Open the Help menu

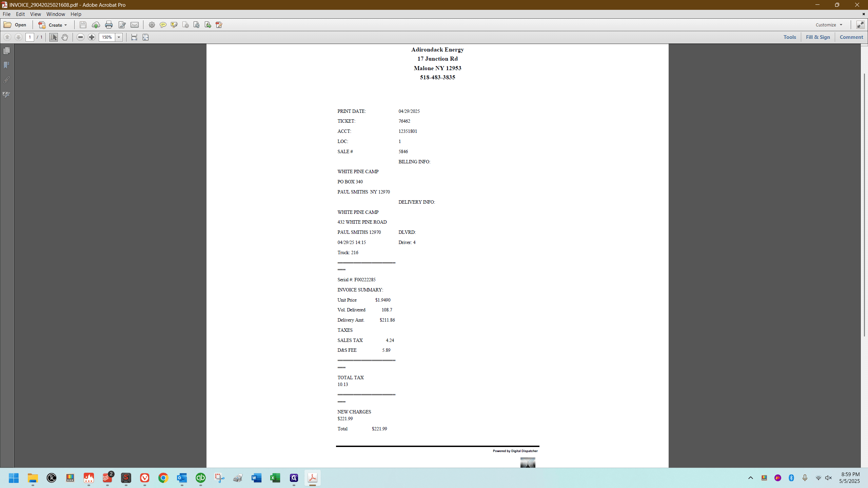(x=76, y=14)
